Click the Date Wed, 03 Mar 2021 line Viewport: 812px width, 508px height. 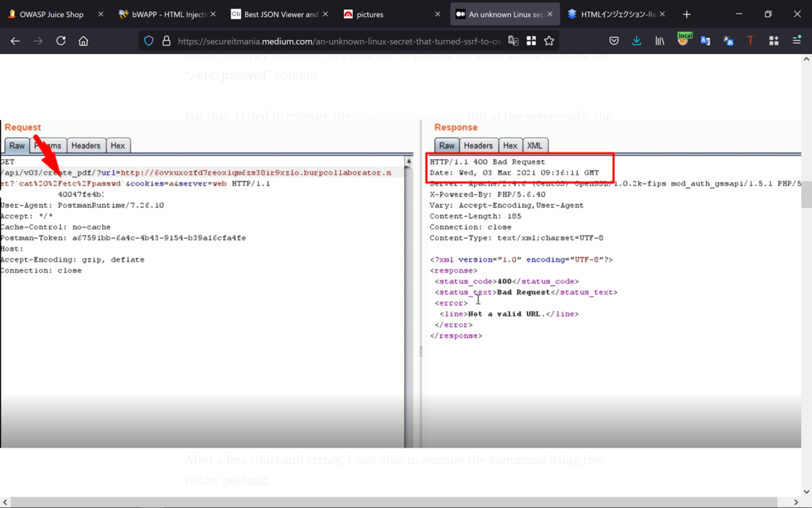pos(514,173)
